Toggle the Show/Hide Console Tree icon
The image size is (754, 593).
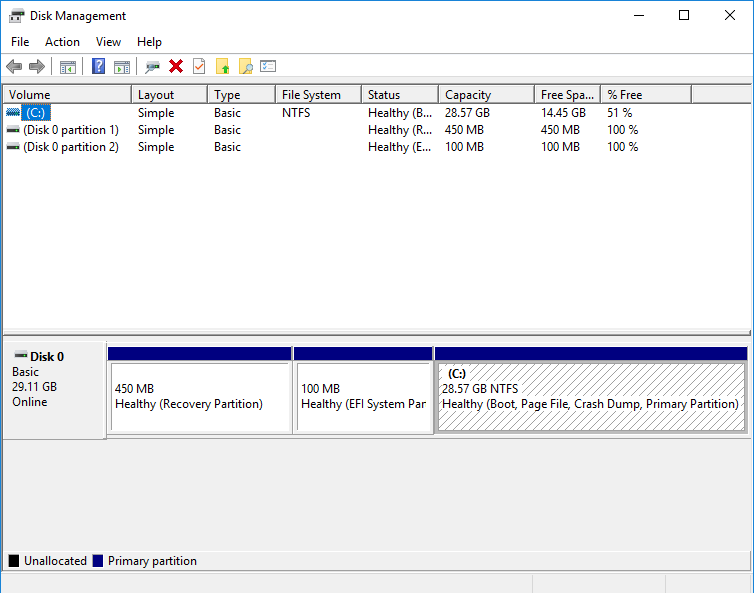pos(68,67)
